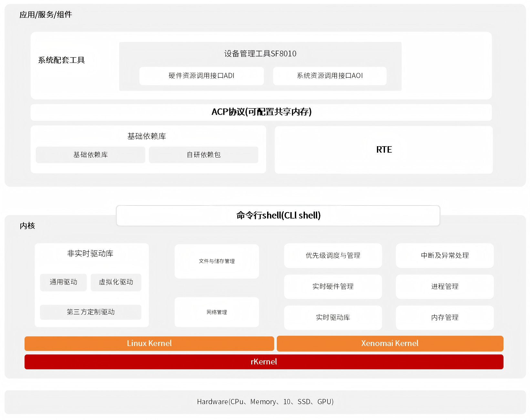Select the RTE block
Screen dimensions: 530x420
pos(384,150)
